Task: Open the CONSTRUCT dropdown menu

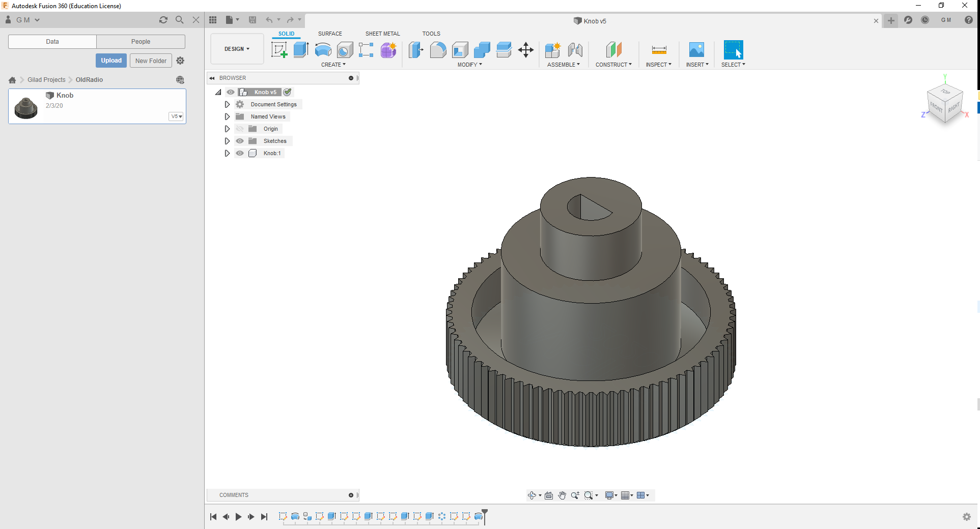Action: tap(614, 65)
